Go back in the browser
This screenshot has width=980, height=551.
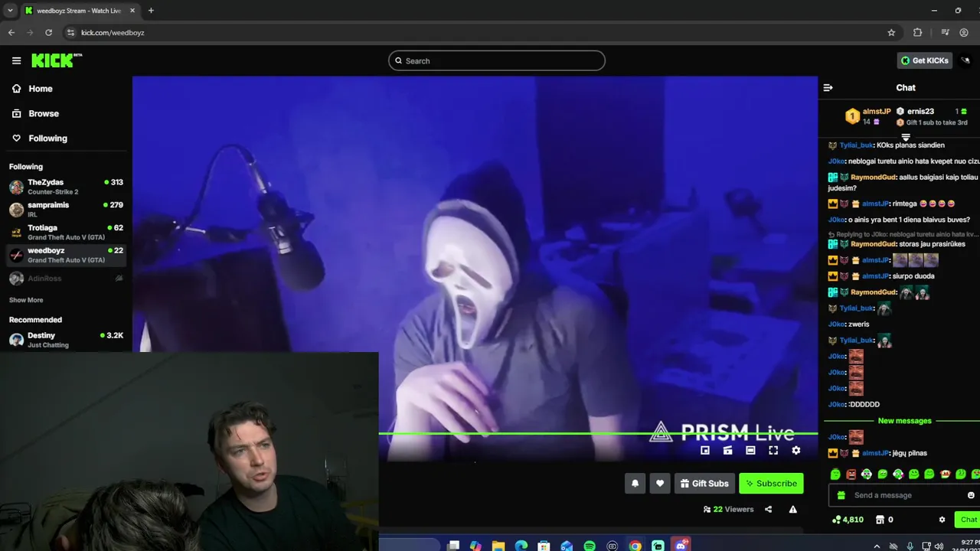(11, 32)
